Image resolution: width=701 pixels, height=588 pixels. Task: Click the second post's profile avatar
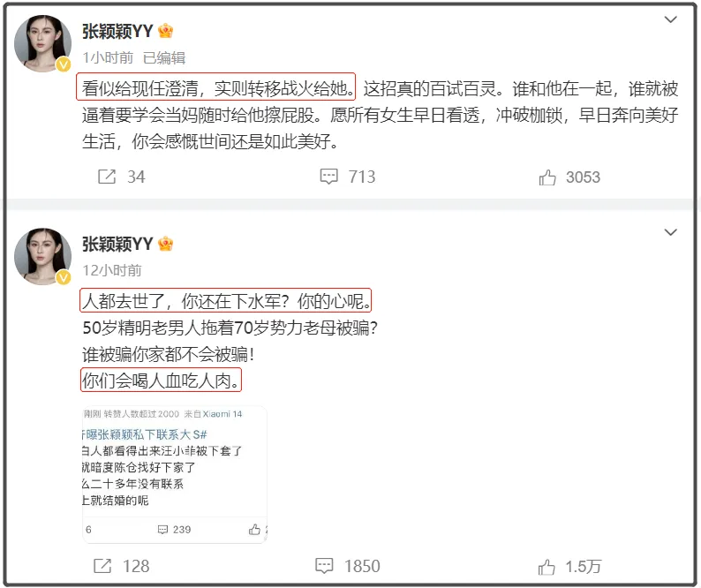pyautogui.click(x=43, y=256)
